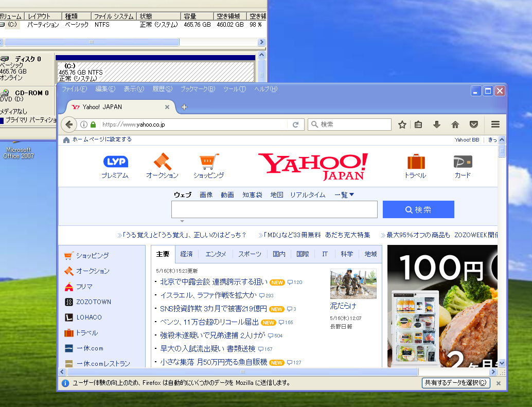
Task: Click the フリマ icon in the sidebar
Action: (x=69, y=287)
